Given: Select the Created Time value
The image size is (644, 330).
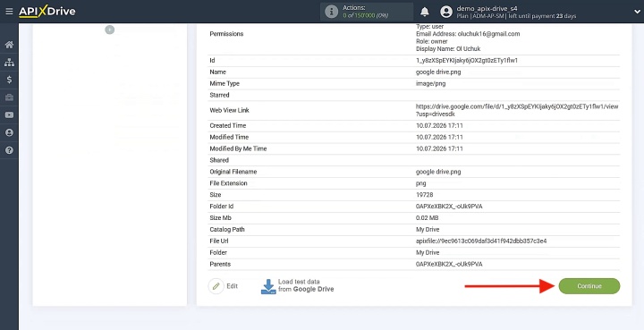Looking at the screenshot, I should 439,125.
